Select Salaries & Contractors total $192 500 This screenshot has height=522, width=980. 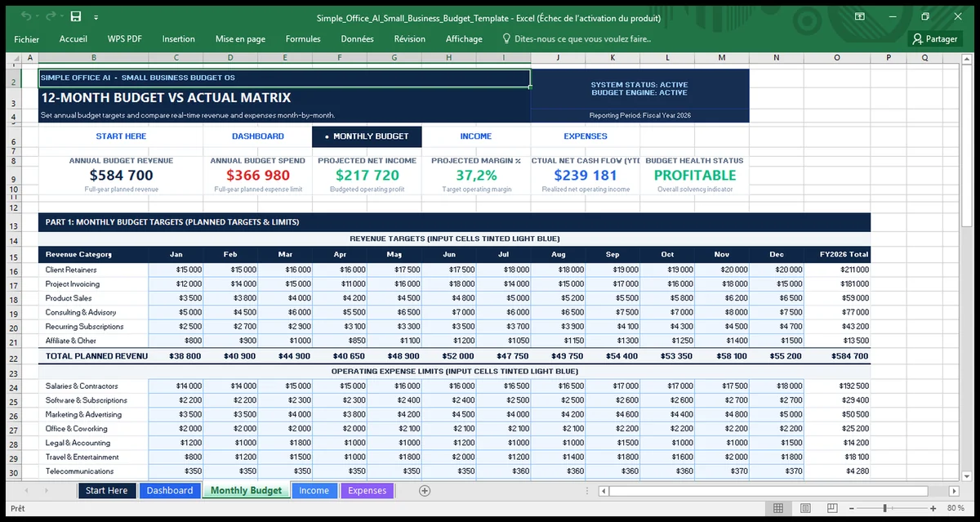[x=837, y=386]
